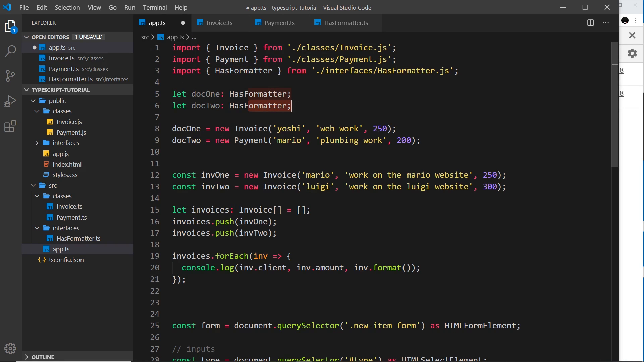Open the editor More Actions ellipsis
Viewport: 644px width, 362px height.
606,23
